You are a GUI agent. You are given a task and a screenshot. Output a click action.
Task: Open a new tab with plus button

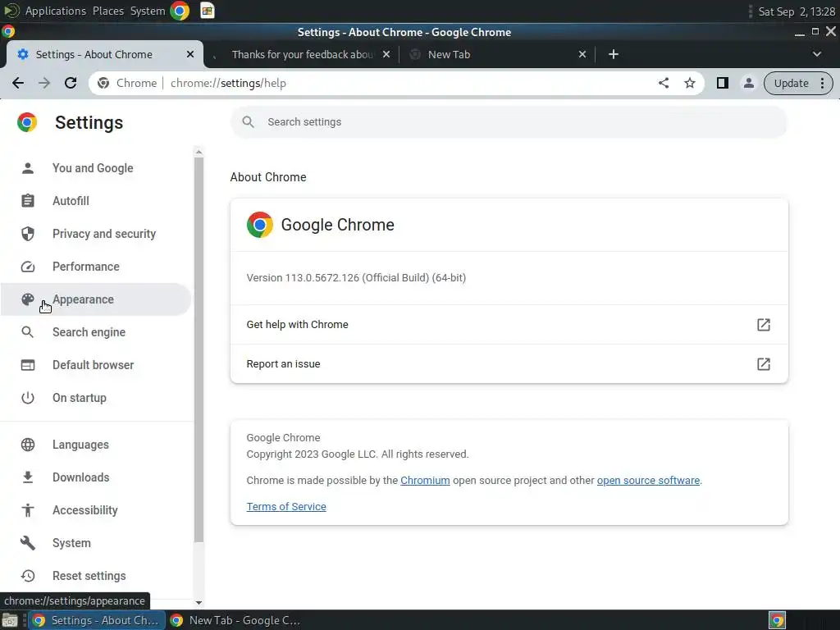[x=614, y=55]
